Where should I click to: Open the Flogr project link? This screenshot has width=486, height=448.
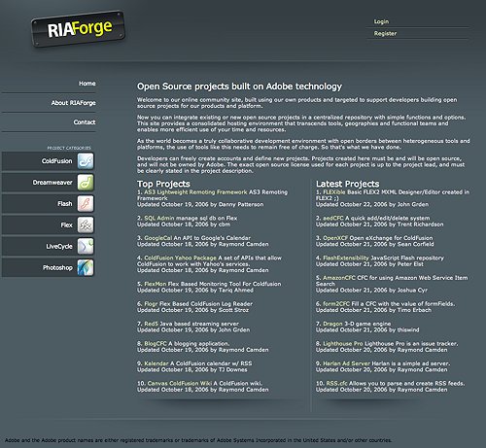(151, 304)
